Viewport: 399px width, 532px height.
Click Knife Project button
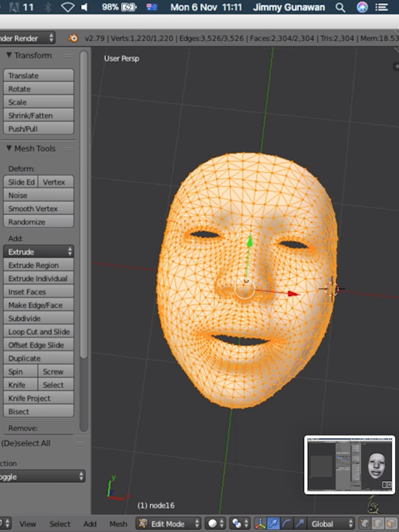[38, 398]
